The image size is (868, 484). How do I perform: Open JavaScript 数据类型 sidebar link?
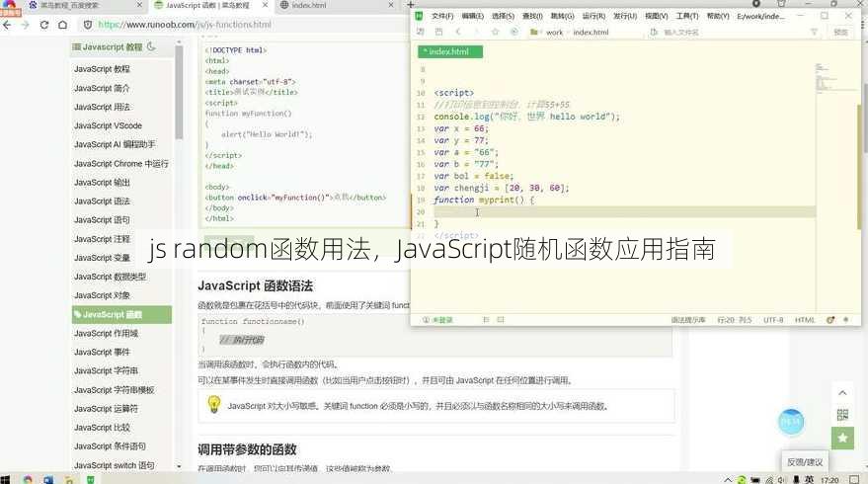[111, 277]
